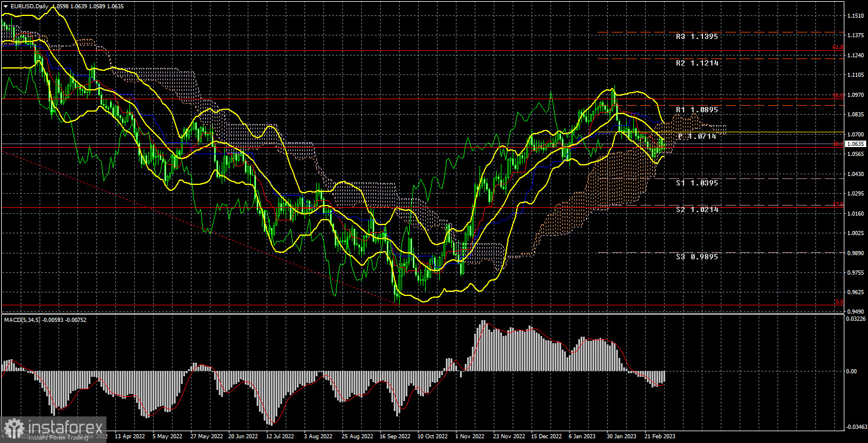Click the 1.0970 value on price axis
Screen dimensions: 868x443
[x=855, y=95]
